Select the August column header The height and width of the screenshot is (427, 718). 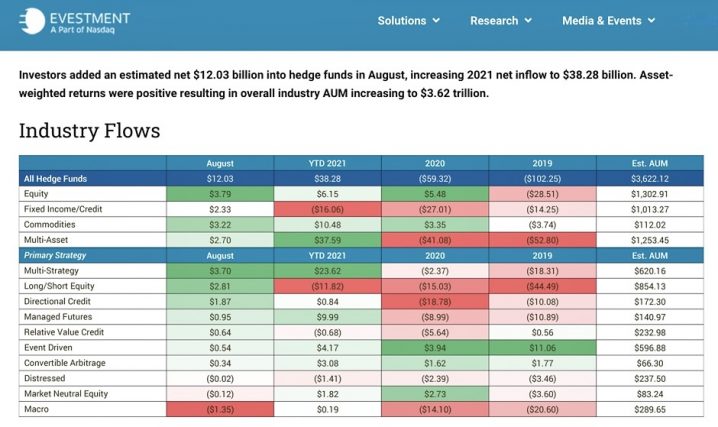tap(220, 164)
